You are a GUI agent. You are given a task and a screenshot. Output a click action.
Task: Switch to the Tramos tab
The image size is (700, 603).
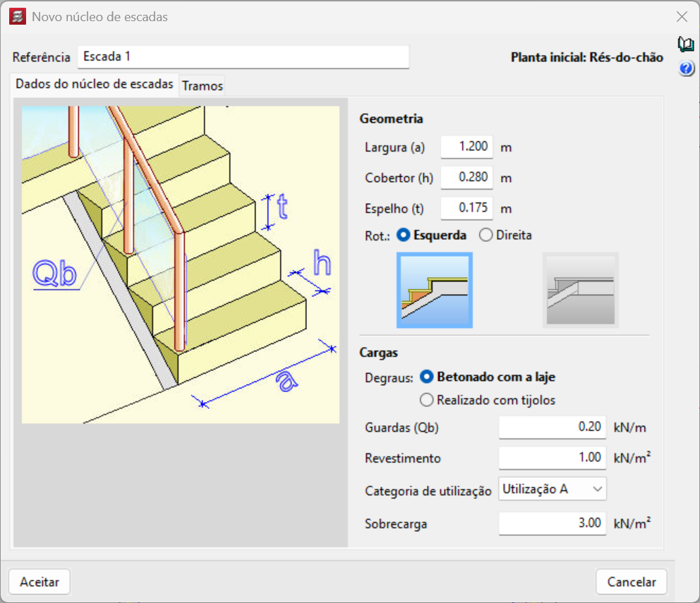tap(203, 86)
